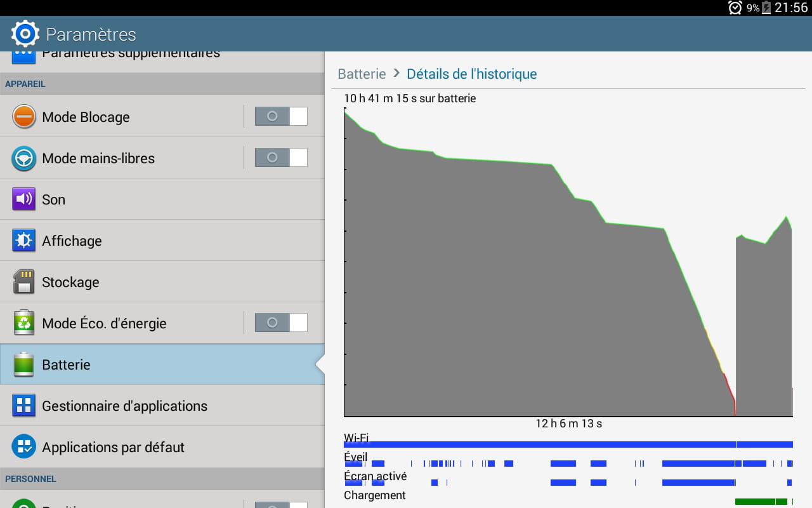
Task: Tap the 21:56 clock
Action: tap(791, 8)
